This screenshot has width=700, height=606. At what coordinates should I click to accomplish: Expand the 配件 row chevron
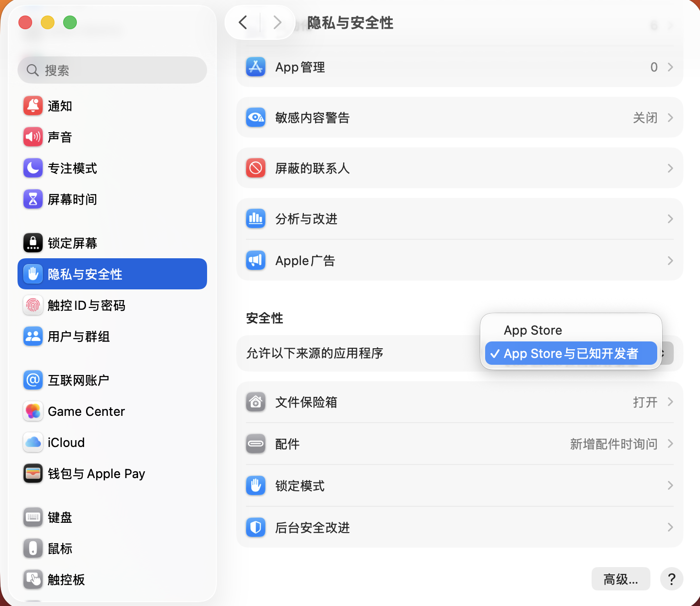(x=670, y=444)
